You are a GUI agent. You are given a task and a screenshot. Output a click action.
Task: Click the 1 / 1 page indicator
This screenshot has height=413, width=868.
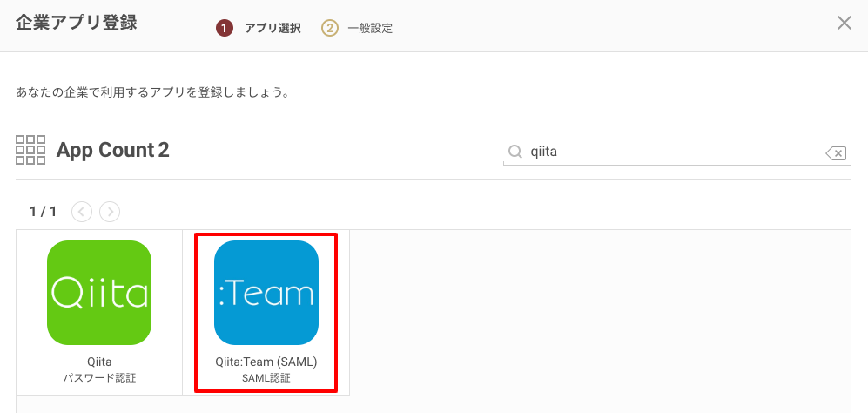44,211
